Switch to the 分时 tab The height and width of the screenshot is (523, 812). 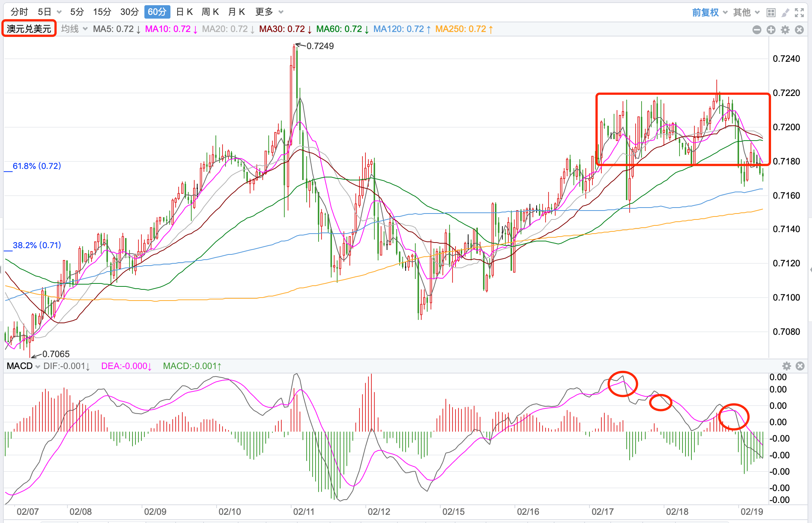(19, 12)
